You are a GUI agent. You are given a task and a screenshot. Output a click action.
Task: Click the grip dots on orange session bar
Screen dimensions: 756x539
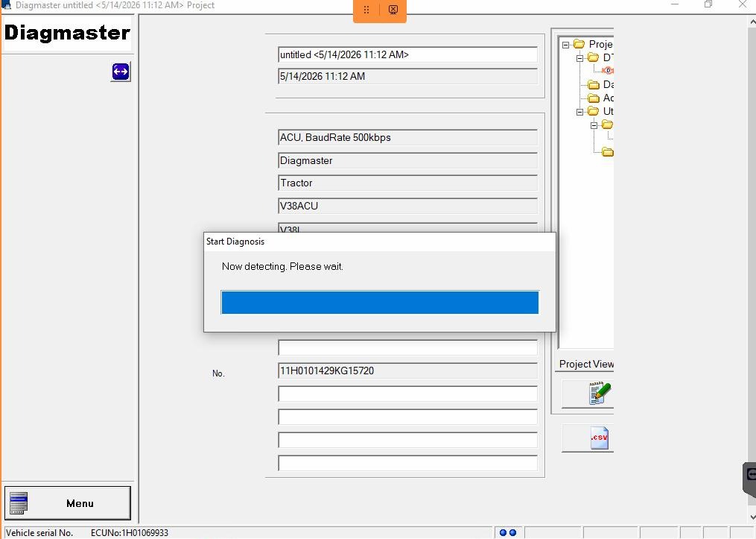coord(366,10)
